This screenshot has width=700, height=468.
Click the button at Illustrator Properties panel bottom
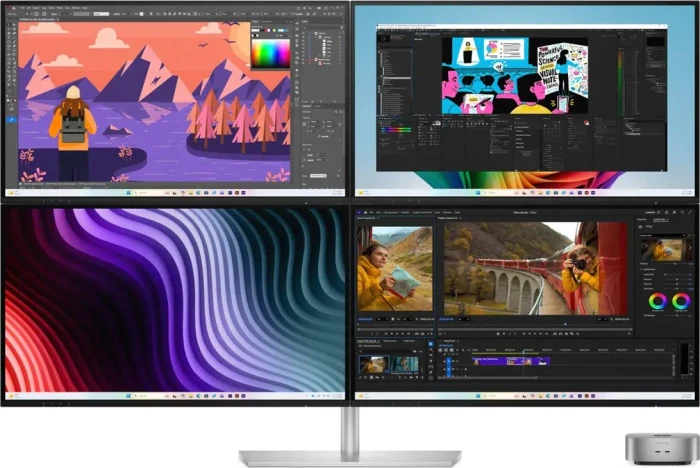[318, 176]
